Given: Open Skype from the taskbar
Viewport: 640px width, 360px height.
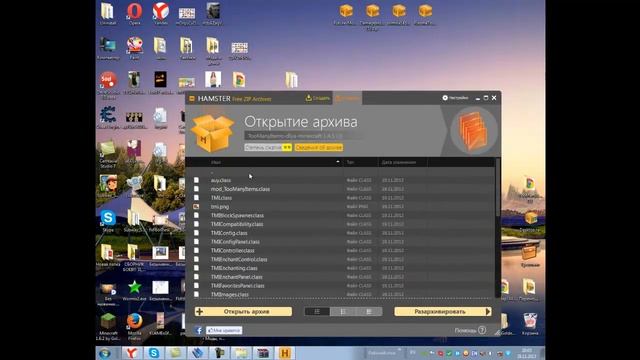Looking at the screenshot, I should click(x=153, y=353).
